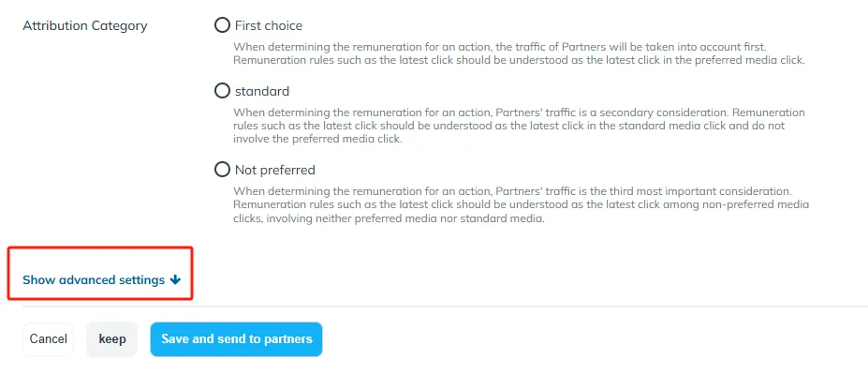Click the line mentioning "secondary consideration"

tap(519, 112)
